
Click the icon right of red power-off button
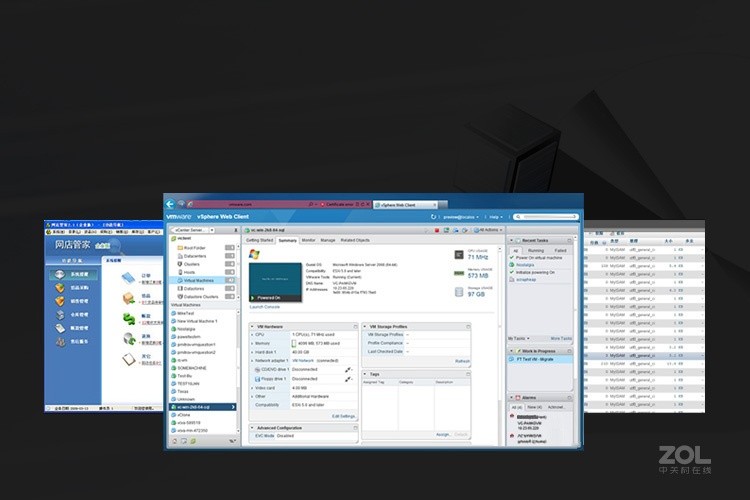[x=446, y=231]
